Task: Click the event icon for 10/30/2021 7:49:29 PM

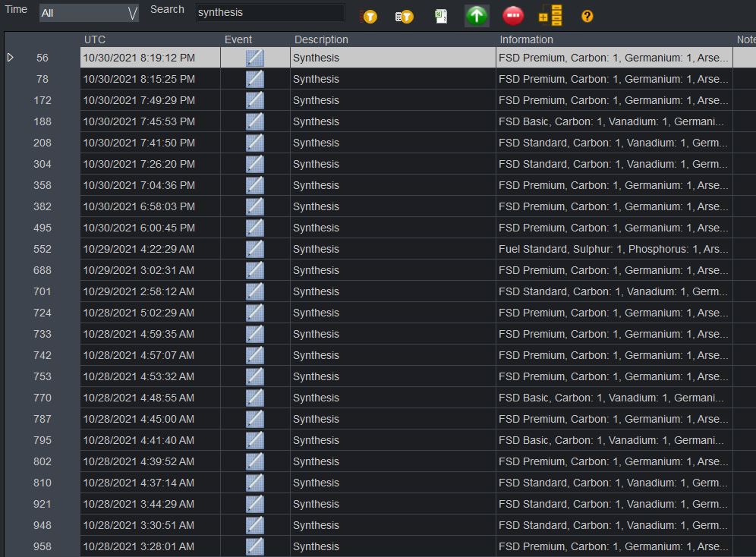Action: [254, 100]
